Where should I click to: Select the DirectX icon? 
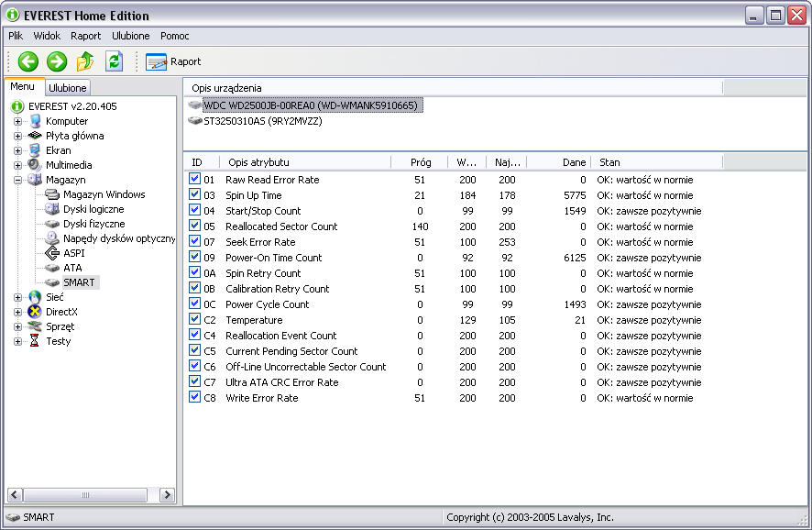35,312
